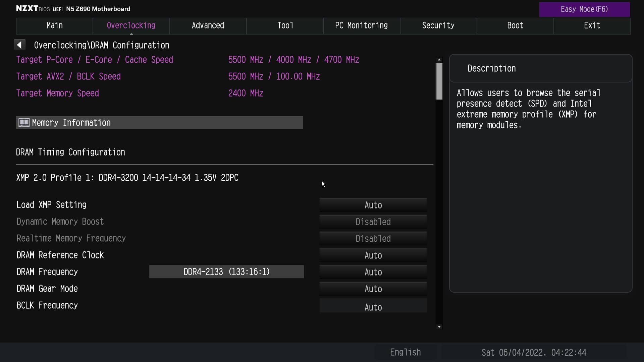This screenshot has height=362, width=644.
Task: Open the DRAM Gear Mode dropdown
Action: 373,289
